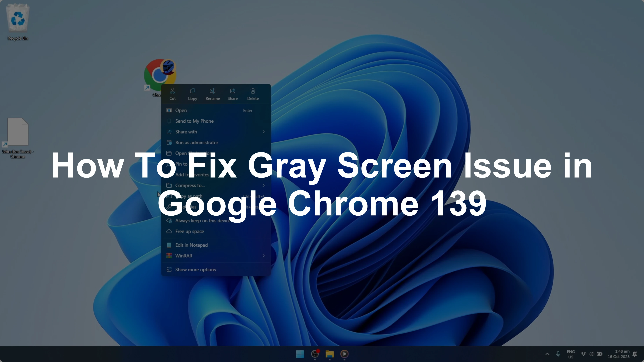Open the File Explorer taskbar icon
This screenshot has width=644, height=362.
(330, 354)
